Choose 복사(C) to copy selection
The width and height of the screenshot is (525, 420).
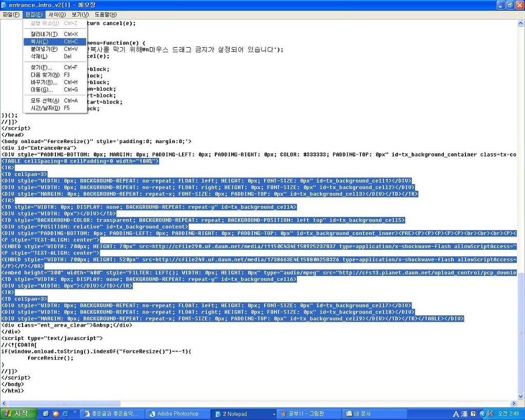(x=55, y=42)
